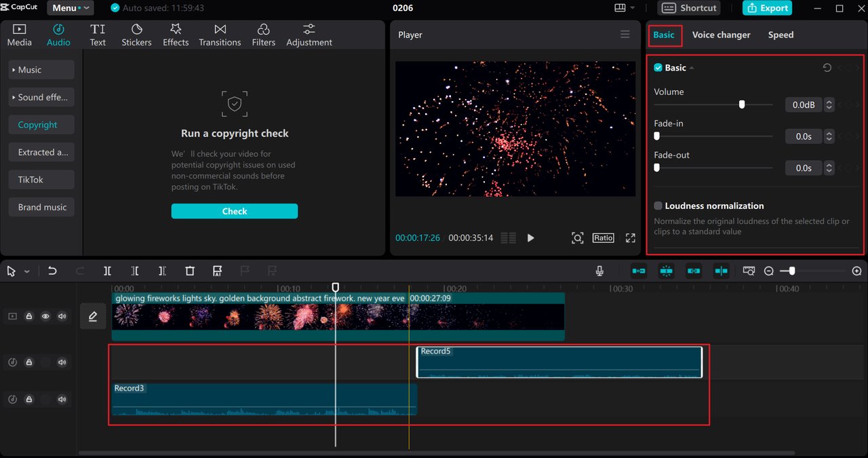
Task: Select the Record5 audio clip
Action: [559, 362]
